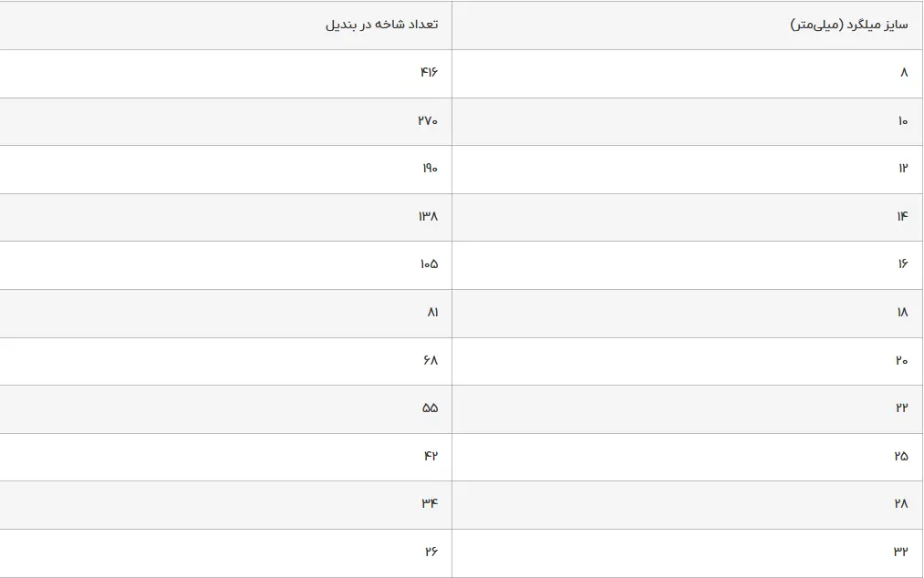Select the rebar size 28 cell
This screenshot has height=578, width=924.
(901, 504)
